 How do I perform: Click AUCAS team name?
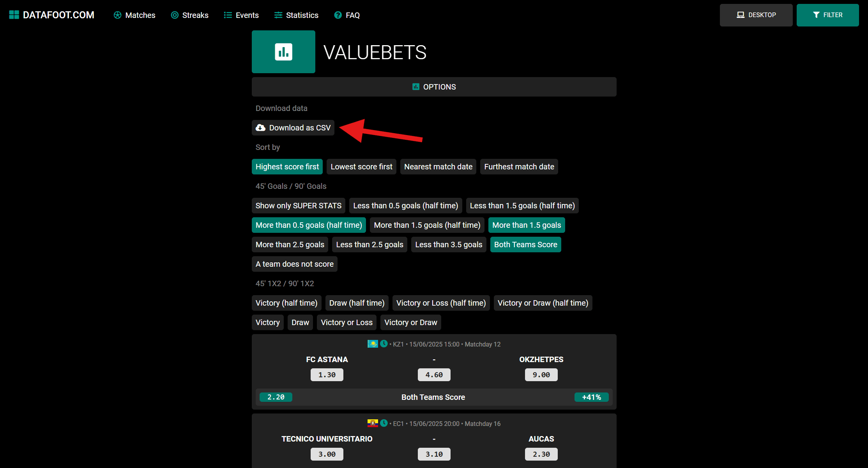point(541,439)
